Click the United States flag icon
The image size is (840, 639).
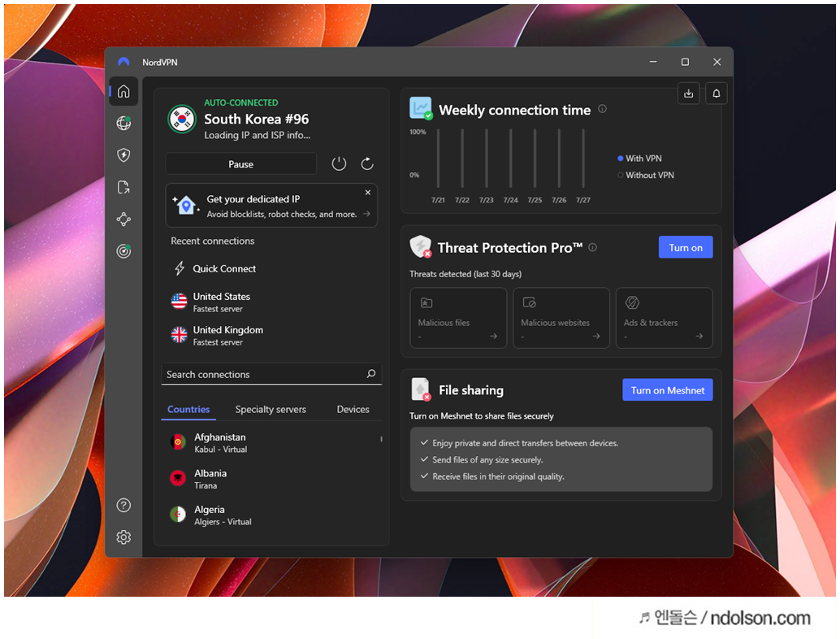coord(179,302)
